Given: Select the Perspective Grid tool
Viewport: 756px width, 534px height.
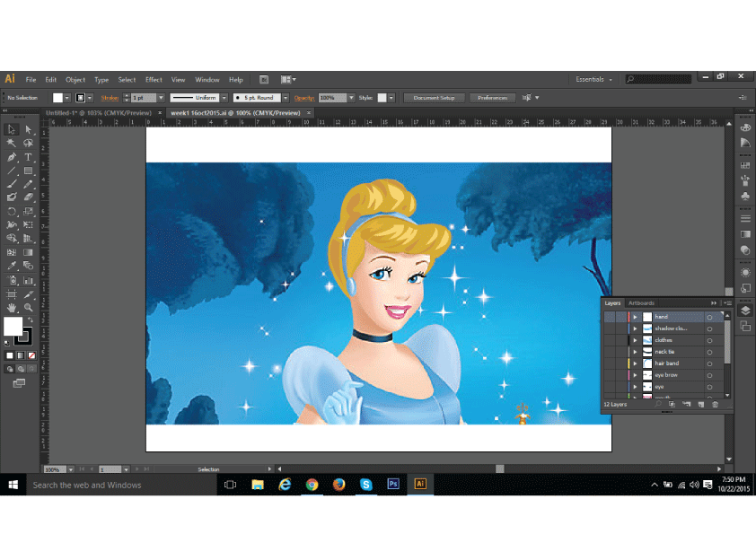Looking at the screenshot, I should click(x=28, y=238).
